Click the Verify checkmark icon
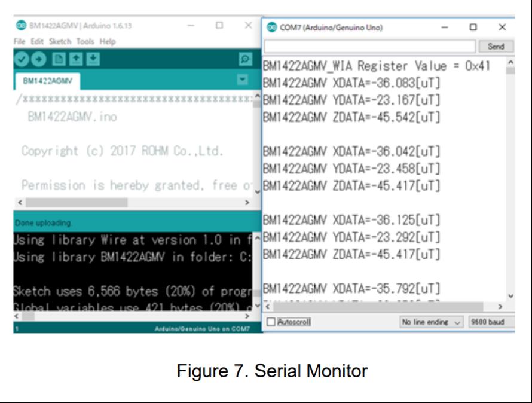 click(22, 59)
